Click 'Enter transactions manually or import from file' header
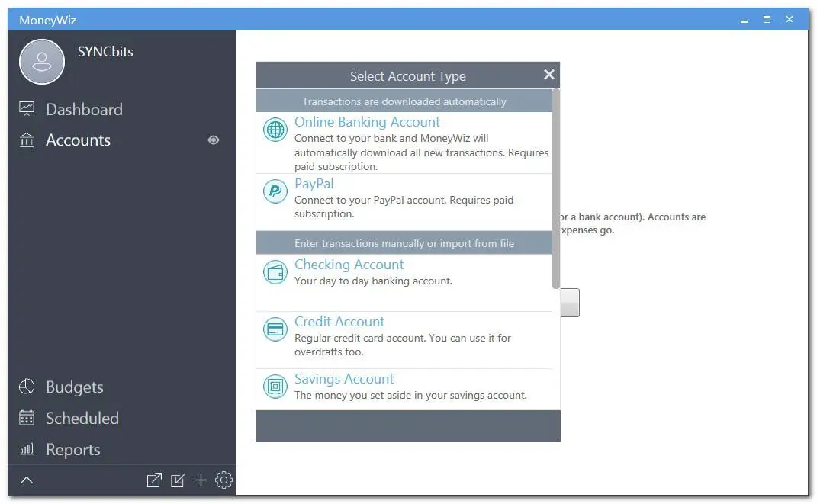The width and height of the screenshot is (817, 504). point(404,243)
